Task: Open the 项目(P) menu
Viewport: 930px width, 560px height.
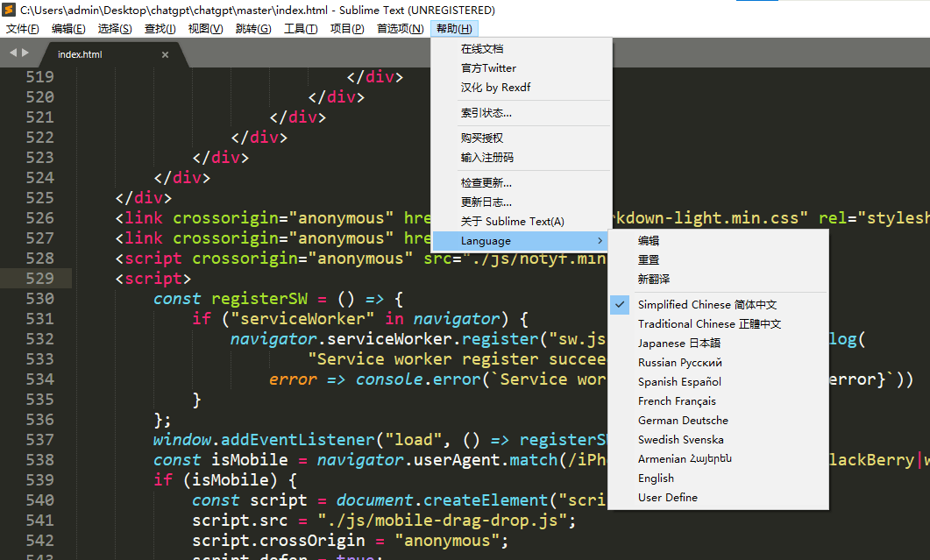Action: coord(347,28)
